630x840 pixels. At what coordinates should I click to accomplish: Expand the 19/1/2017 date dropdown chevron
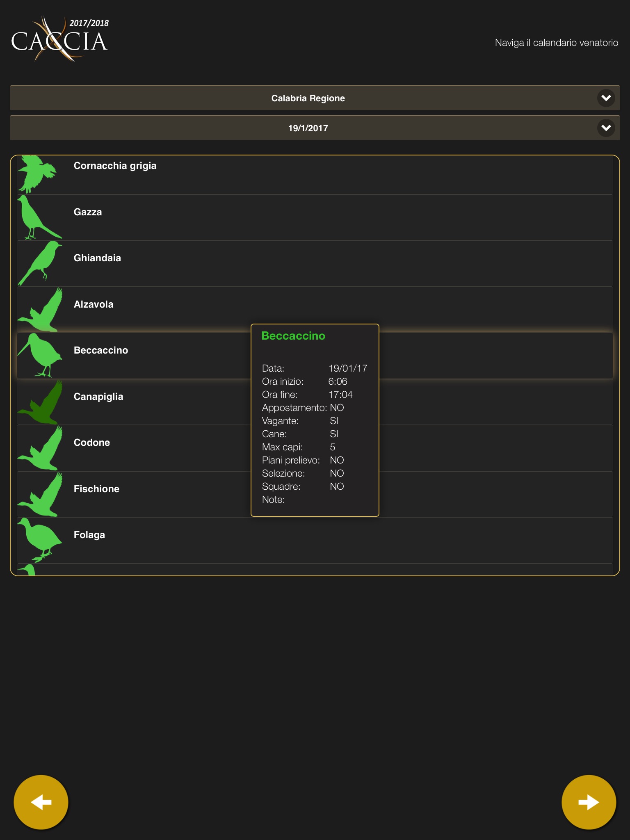click(x=606, y=128)
